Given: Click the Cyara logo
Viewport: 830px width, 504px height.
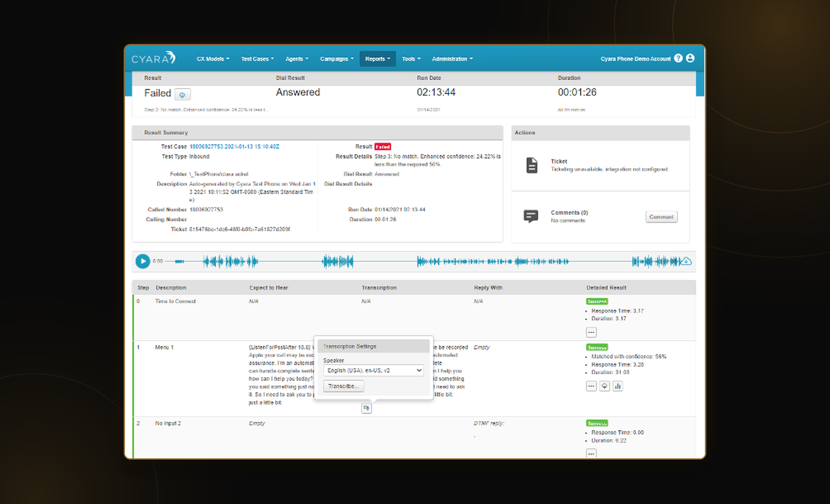Looking at the screenshot, I should pyautogui.click(x=153, y=58).
